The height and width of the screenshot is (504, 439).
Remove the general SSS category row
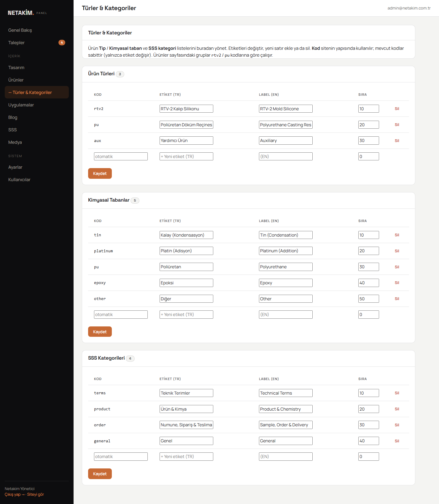coord(397,441)
